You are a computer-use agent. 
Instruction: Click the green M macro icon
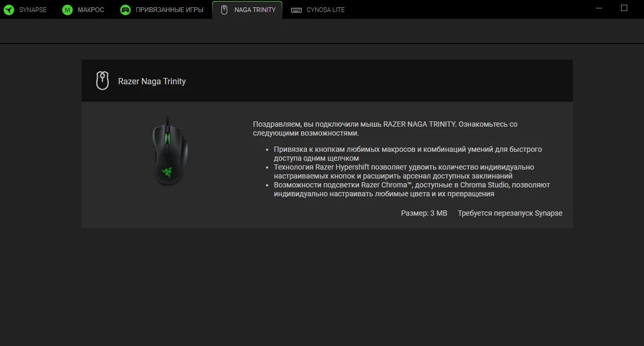pos(67,10)
